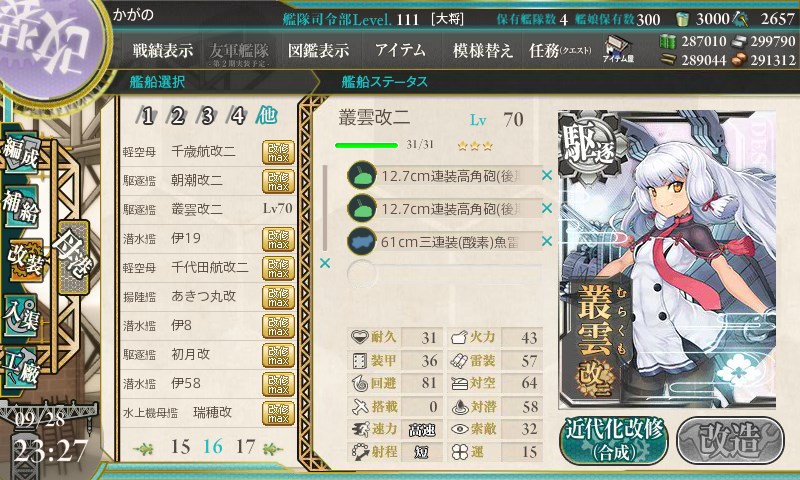The image size is (800, 480).
Task: Unequip all equipment using left X mark
Action: coord(324,263)
